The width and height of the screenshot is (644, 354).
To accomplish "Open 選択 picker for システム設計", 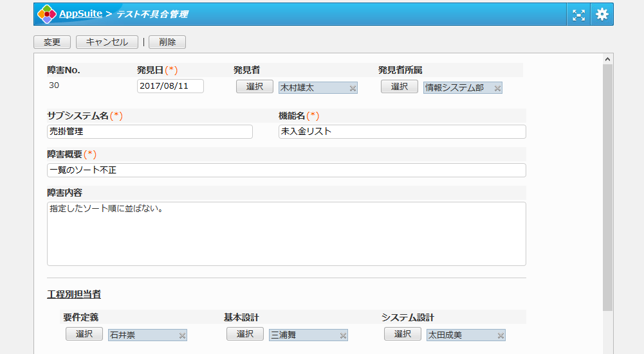I will [x=403, y=334].
